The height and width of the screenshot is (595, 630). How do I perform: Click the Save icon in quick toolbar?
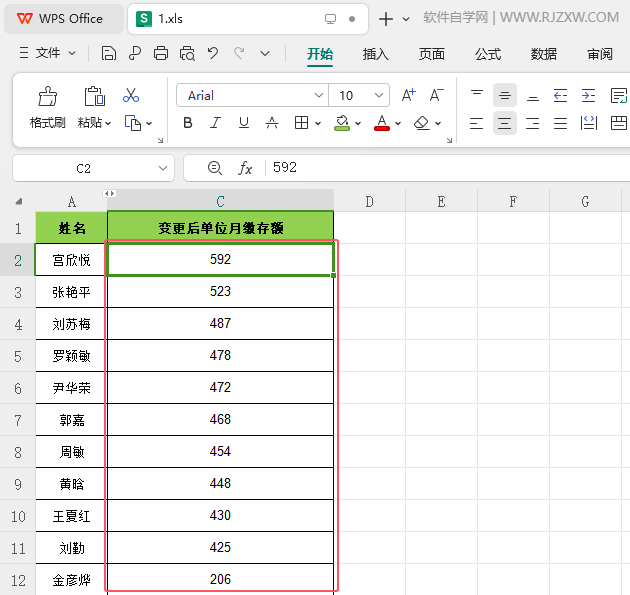108,53
